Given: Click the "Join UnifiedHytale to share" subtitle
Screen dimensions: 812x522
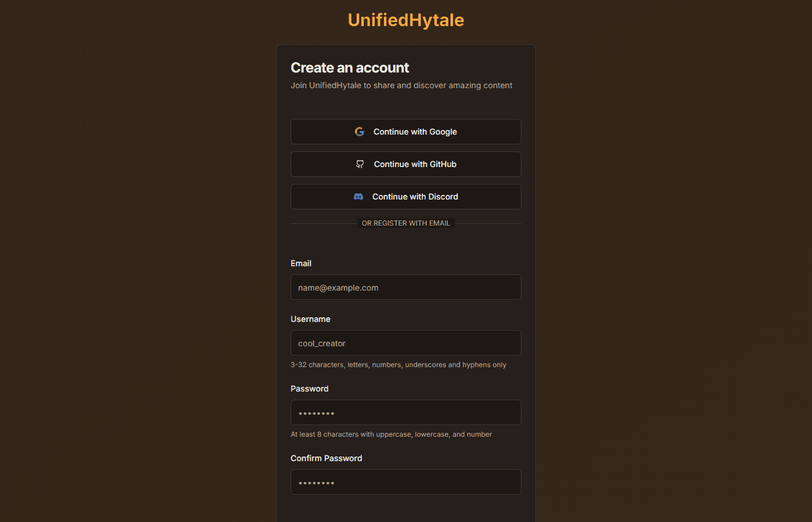Looking at the screenshot, I should (401, 85).
